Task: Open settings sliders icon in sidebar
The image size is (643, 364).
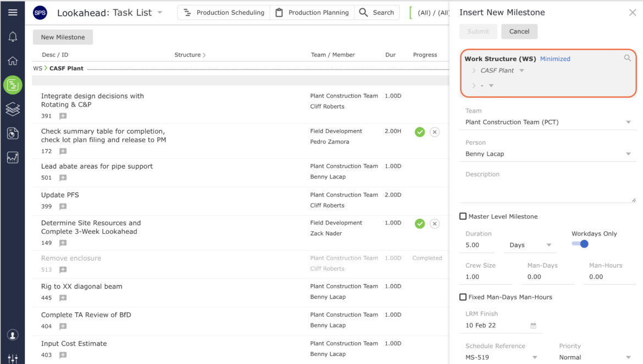Action: [x=13, y=359]
